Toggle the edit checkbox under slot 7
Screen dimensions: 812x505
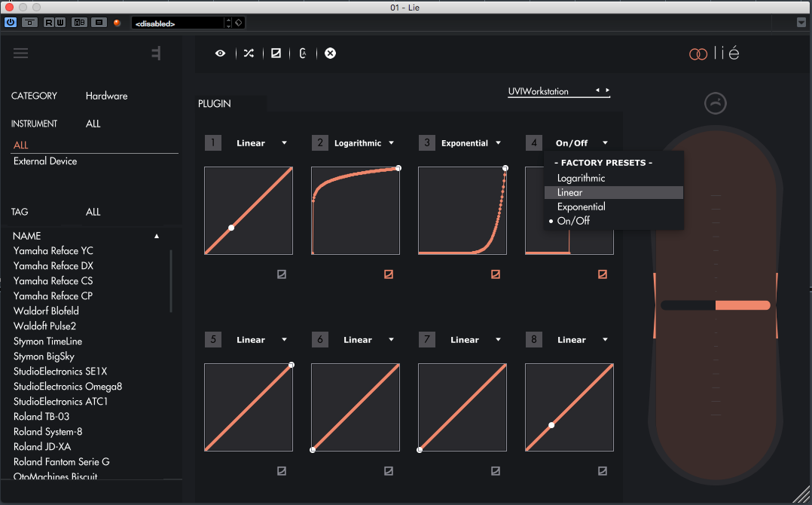point(496,471)
